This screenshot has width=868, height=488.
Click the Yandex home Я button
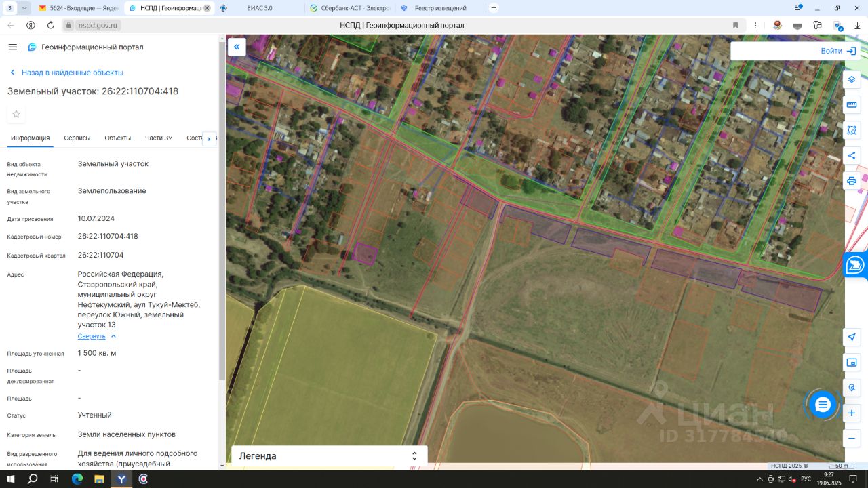click(31, 25)
